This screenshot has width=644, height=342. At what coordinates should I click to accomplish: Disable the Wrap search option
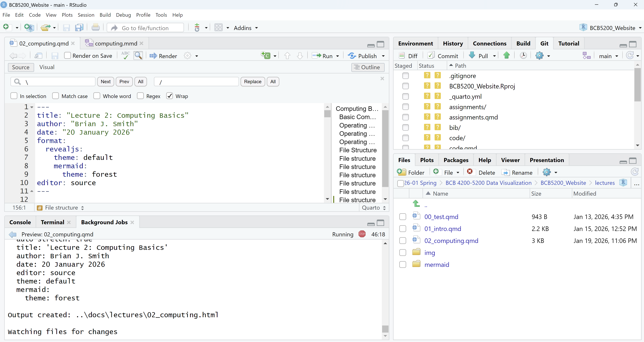click(x=170, y=96)
